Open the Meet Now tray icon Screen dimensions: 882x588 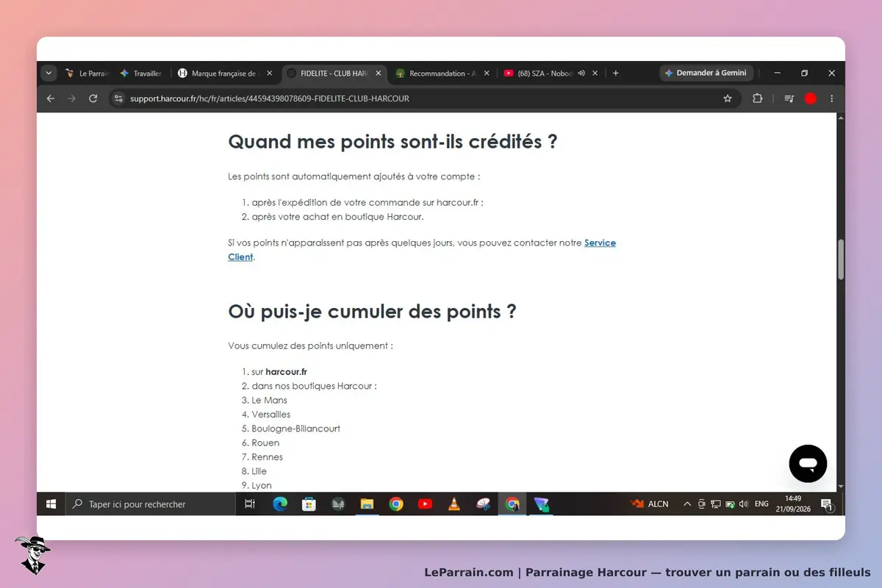(x=701, y=504)
